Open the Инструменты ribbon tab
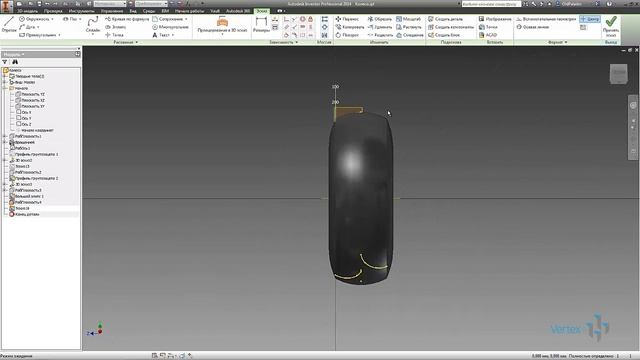Screen dimensions: 640x360 [x=82, y=11]
